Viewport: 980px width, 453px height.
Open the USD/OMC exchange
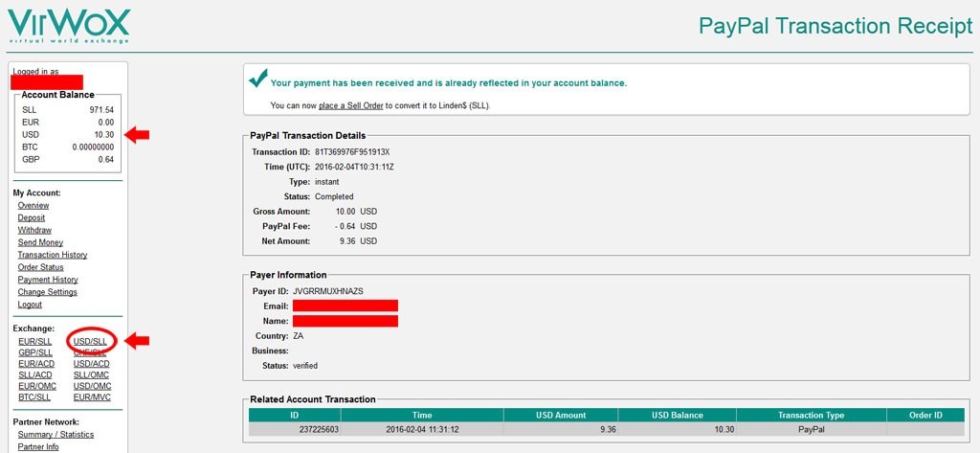(x=92, y=387)
